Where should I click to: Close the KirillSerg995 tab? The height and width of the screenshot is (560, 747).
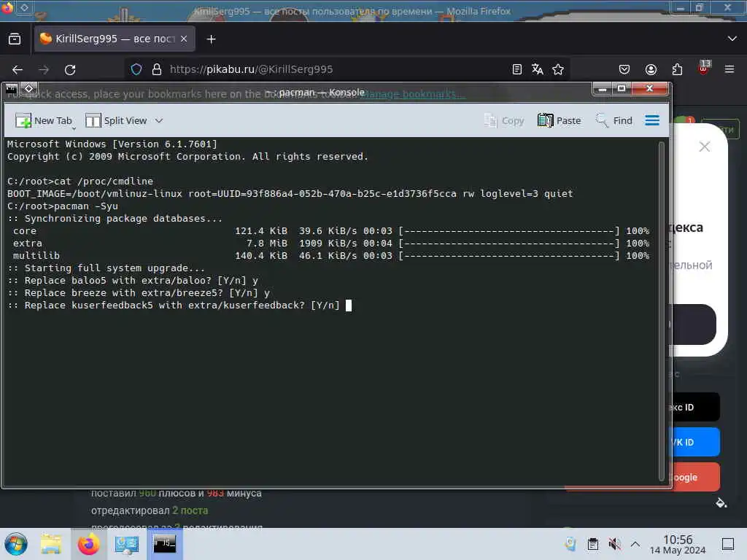pos(184,39)
